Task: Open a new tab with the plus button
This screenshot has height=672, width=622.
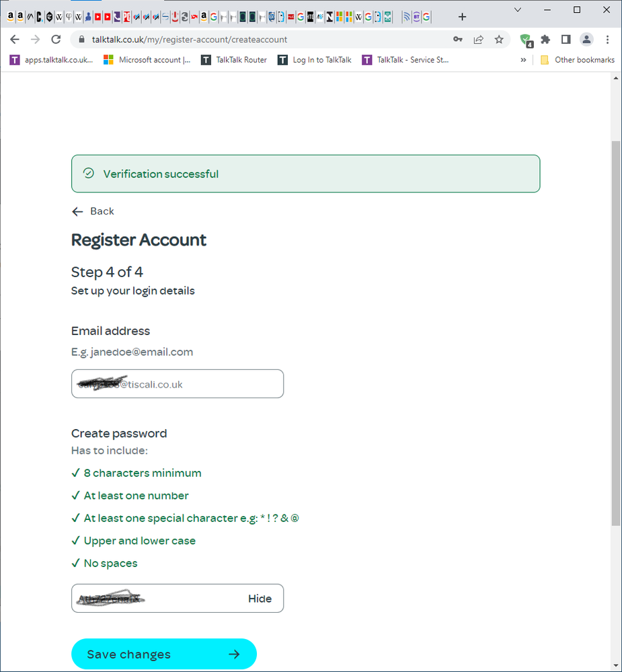Action: [462, 17]
